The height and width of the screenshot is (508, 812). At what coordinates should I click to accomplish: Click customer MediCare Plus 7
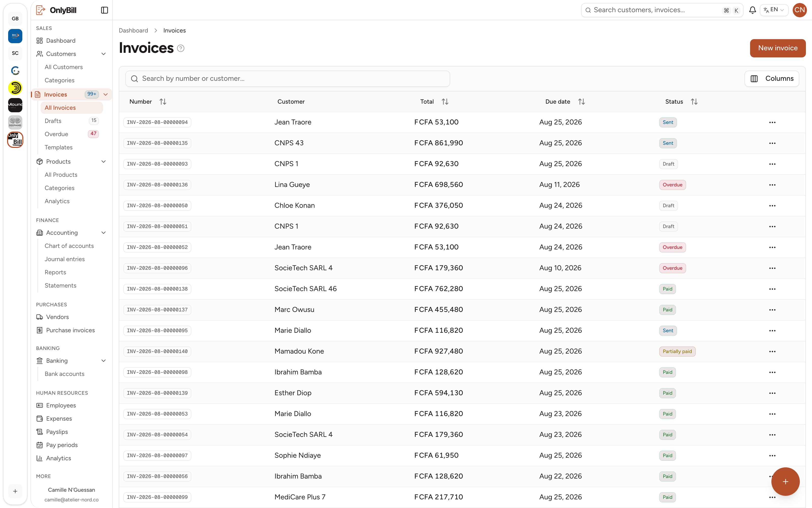click(300, 497)
